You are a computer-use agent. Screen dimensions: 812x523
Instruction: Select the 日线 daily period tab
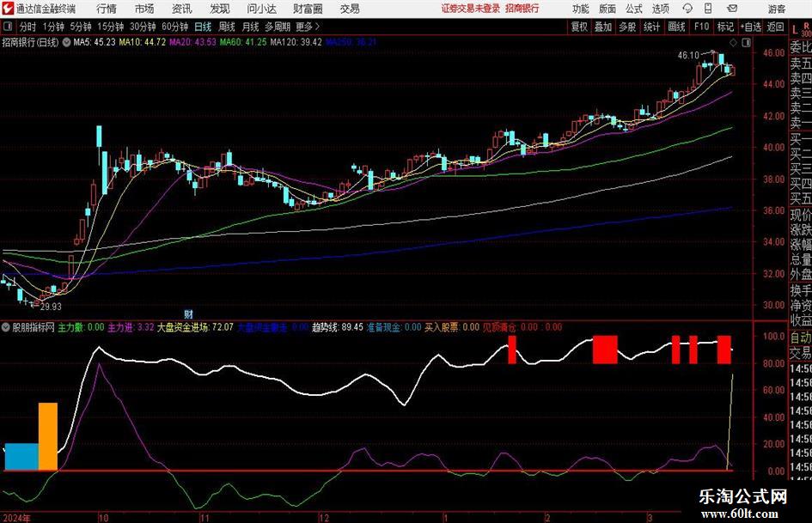click(x=203, y=27)
